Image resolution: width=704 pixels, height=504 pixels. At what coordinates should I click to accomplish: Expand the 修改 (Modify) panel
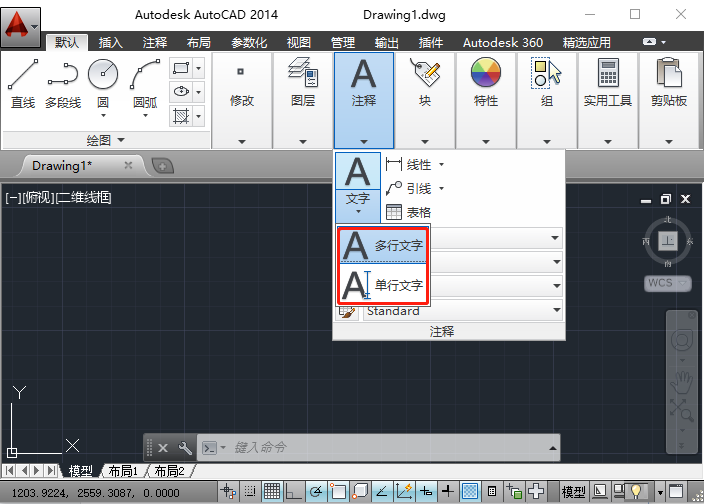[242, 100]
